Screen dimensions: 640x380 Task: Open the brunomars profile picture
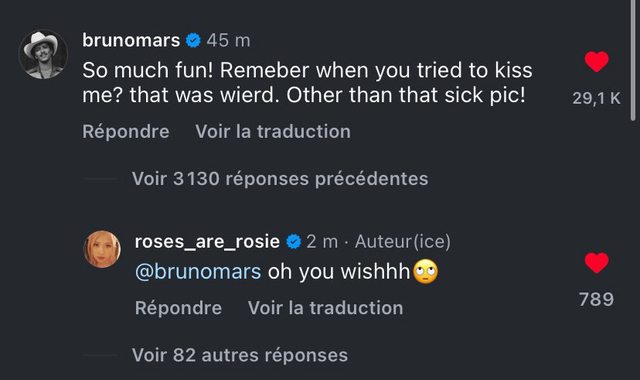[43, 55]
